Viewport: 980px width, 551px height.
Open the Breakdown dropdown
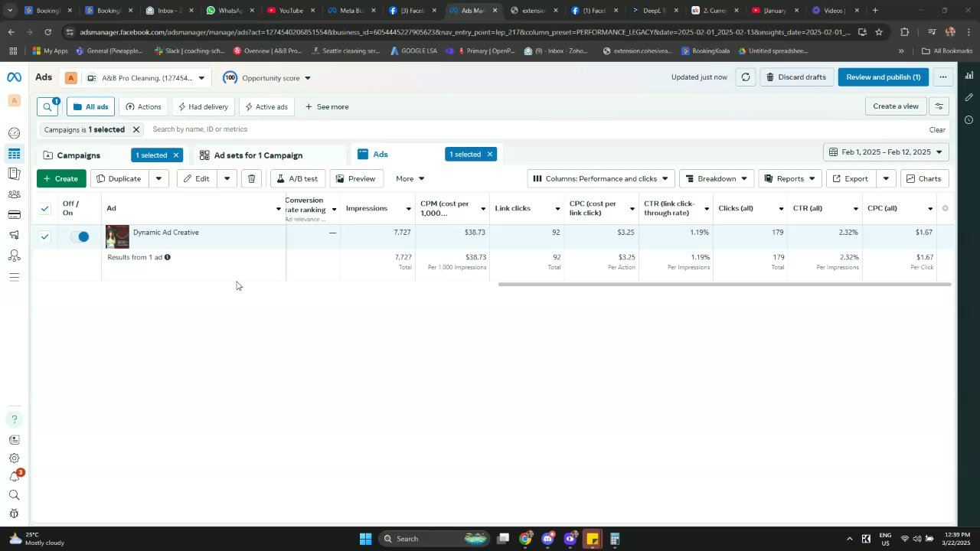click(717, 178)
